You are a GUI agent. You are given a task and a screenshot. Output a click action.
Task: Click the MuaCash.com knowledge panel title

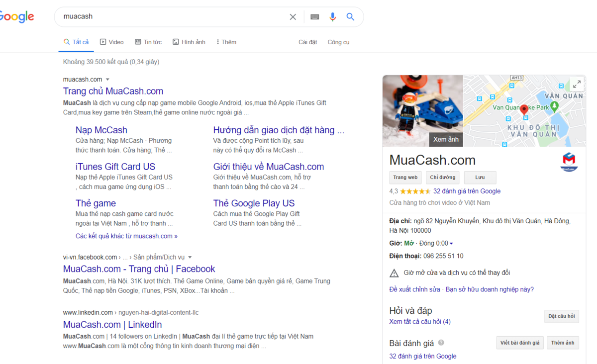pyautogui.click(x=432, y=160)
